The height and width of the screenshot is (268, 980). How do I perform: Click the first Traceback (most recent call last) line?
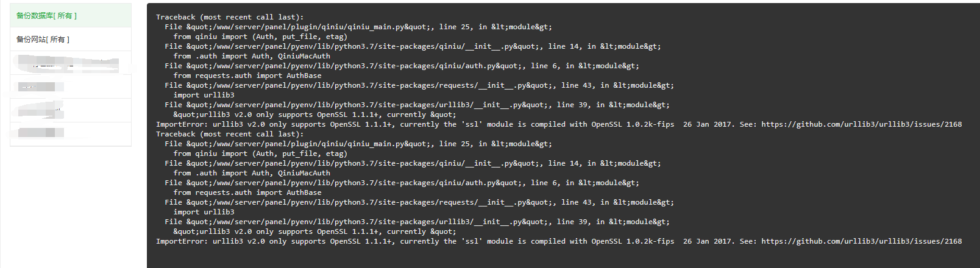[230, 17]
